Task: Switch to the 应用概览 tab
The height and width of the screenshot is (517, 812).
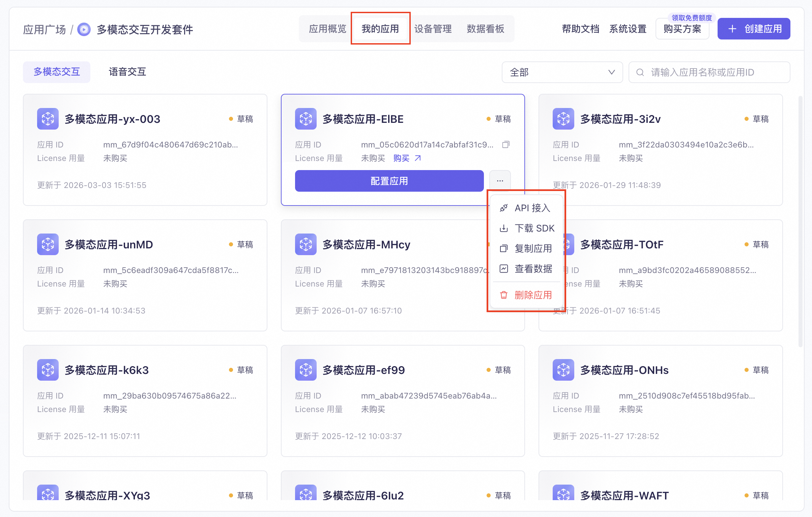Action: click(x=327, y=29)
